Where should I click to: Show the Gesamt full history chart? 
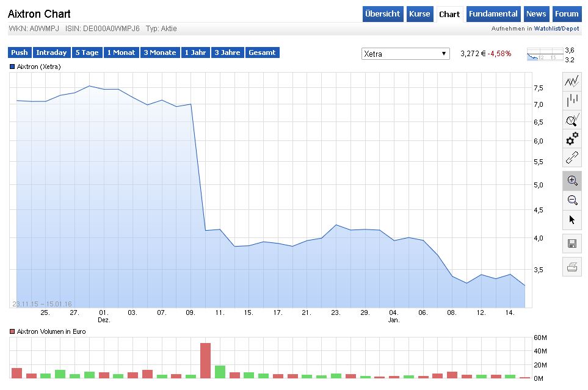click(262, 52)
